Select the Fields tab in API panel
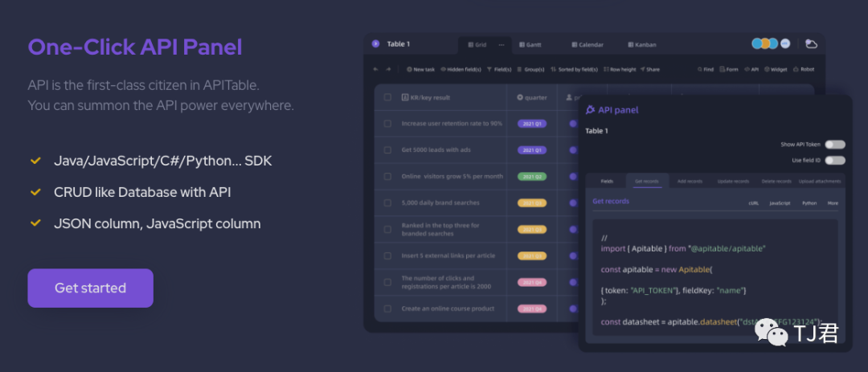 607,181
